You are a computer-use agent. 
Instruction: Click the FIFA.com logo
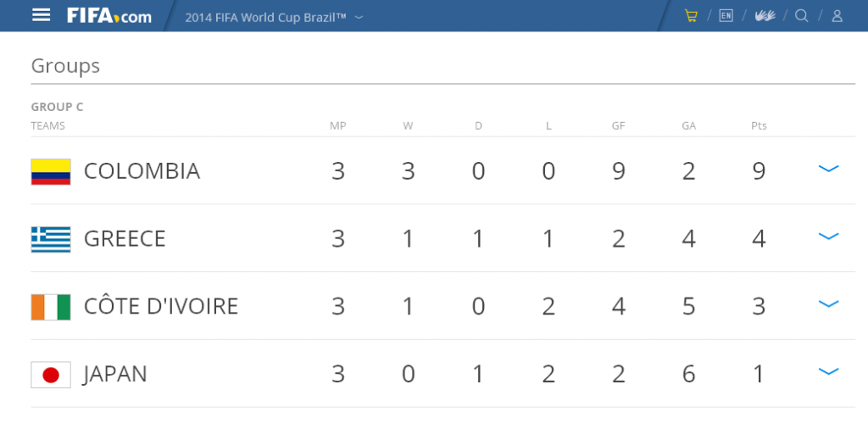pyautogui.click(x=109, y=16)
